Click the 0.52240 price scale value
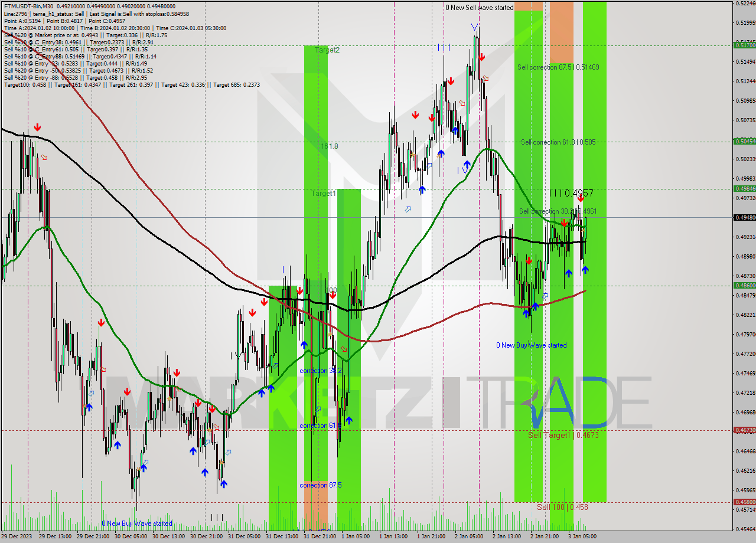The image size is (756, 543). click(746, 3)
